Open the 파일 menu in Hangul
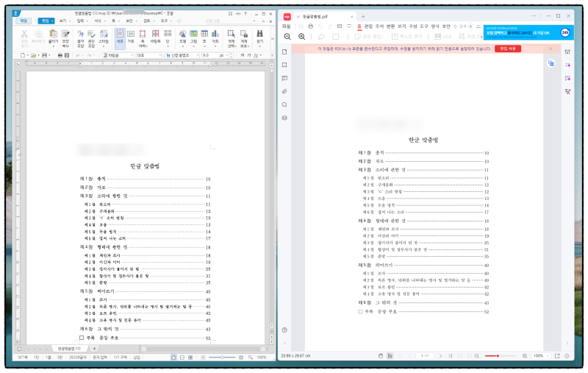 [x=24, y=21]
